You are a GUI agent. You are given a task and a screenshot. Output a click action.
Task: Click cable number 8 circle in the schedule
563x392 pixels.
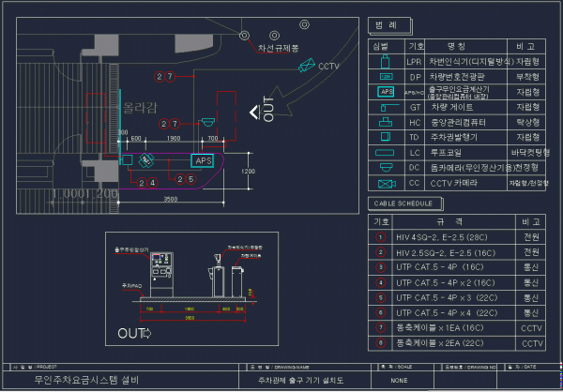[380, 343]
